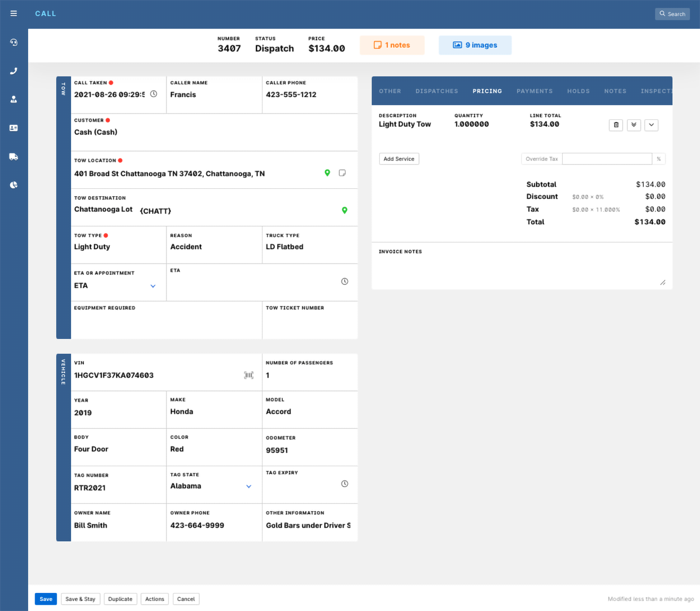Switch to the Payments tab

(535, 91)
